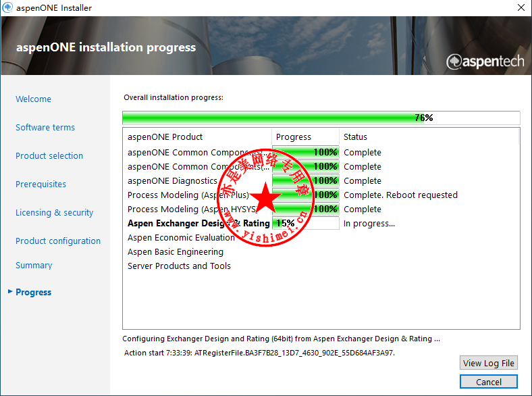Click the 'Overall installation progress:' label
Screen dimensions: 532x396
pyautogui.click(x=174, y=97)
